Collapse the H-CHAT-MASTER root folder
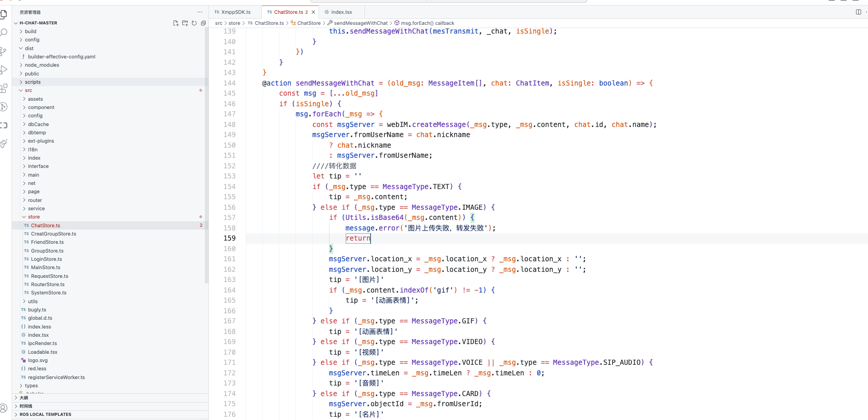The image size is (868, 420). [110, 23]
